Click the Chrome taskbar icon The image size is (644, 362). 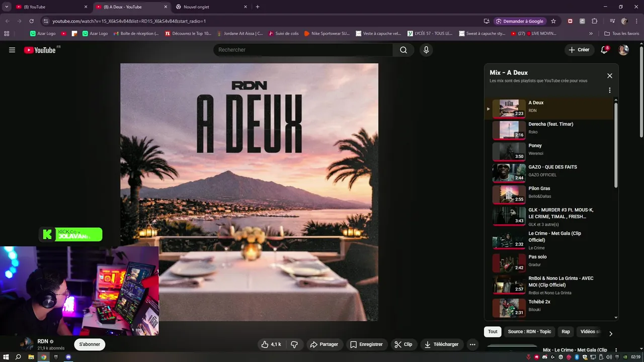click(x=43, y=357)
